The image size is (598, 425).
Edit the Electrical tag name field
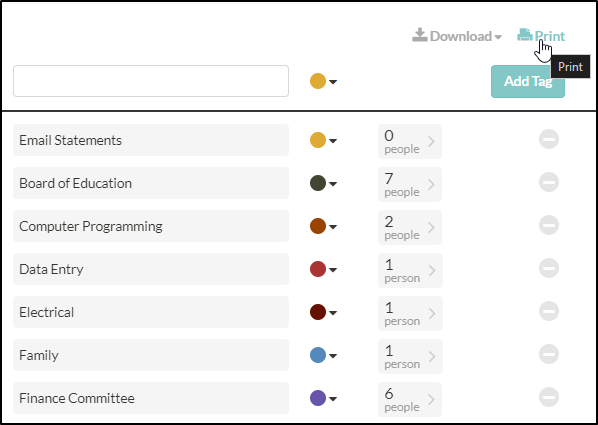tap(151, 312)
